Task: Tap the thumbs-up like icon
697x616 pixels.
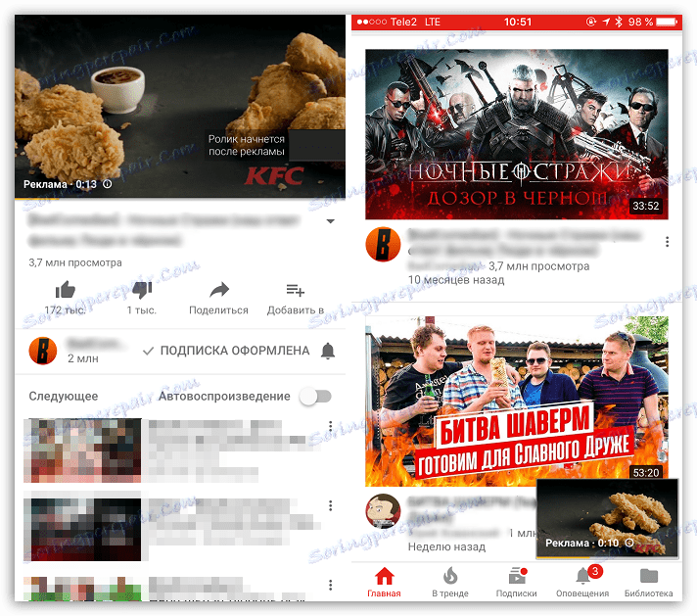Action: 65,290
